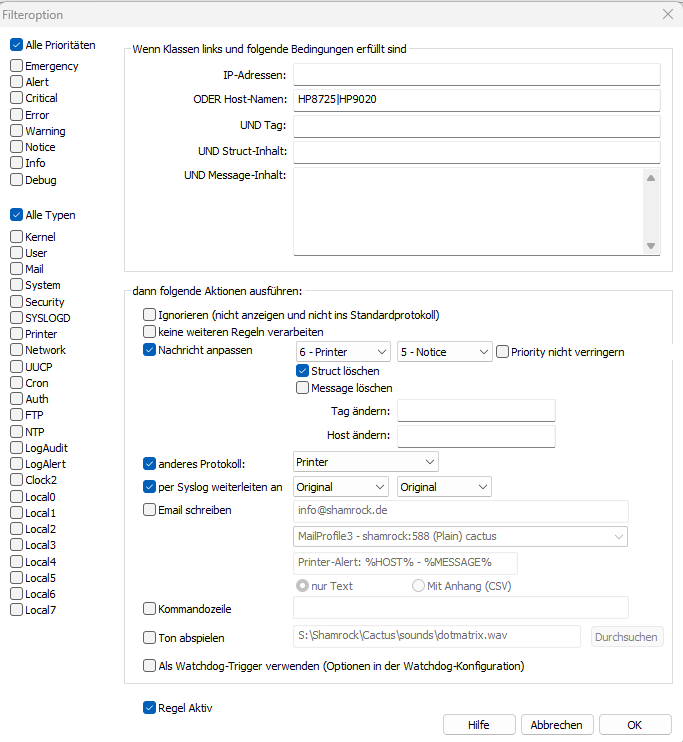Screen dimensions: 683x742
Task: Check the User type checkbox
Action: pyautogui.click(x=17, y=253)
